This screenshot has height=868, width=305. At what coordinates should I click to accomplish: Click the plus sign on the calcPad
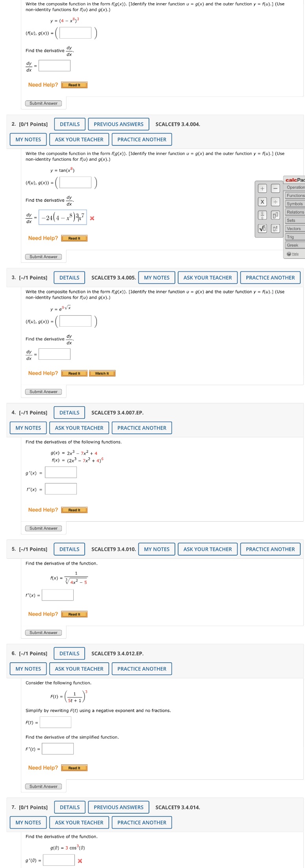262,188
